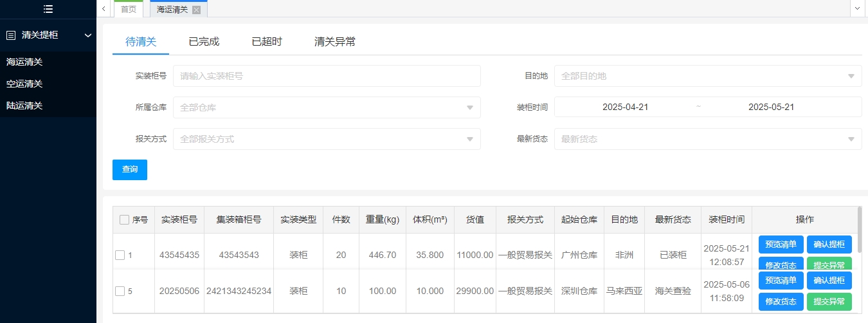The height and width of the screenshot is (323, 868).
Task: Click the 清关提柜 list icon
Action: pos(10,35)
